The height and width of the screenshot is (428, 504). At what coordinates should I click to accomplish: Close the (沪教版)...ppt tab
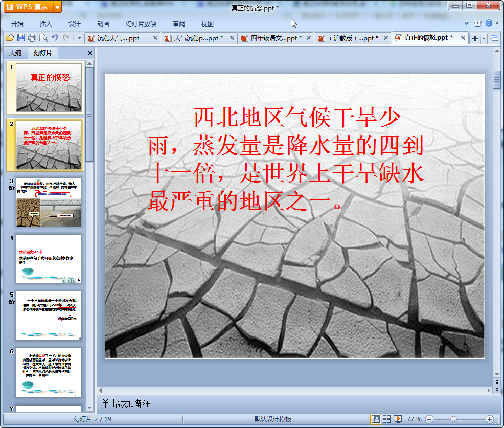click(x=386, y=38)
